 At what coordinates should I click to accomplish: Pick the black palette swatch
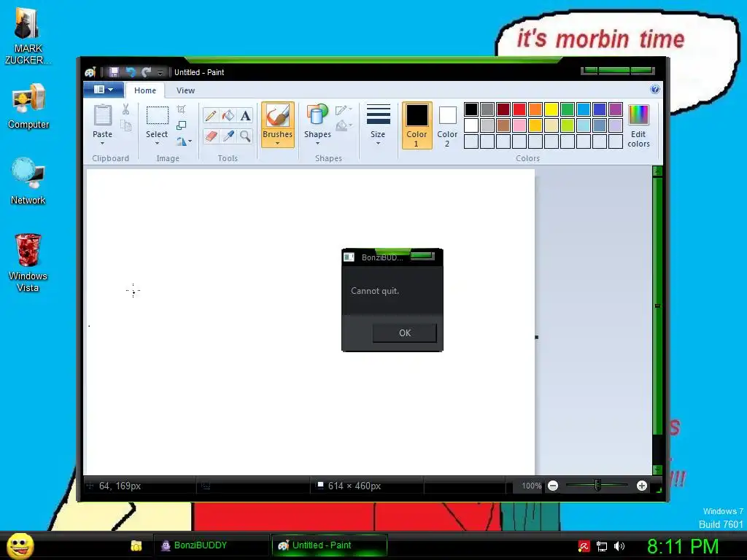point(471,109)
